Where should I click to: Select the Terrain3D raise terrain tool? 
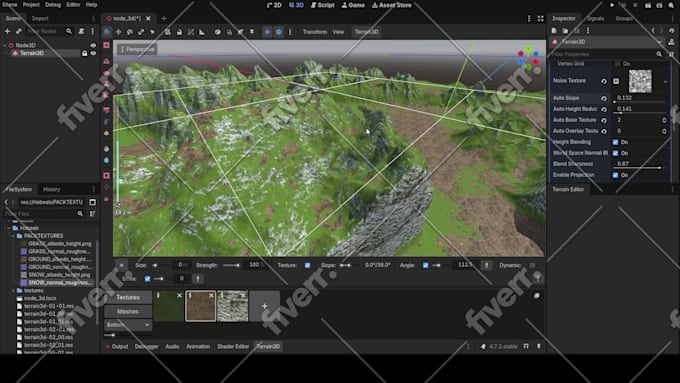(x=107, y=62)
